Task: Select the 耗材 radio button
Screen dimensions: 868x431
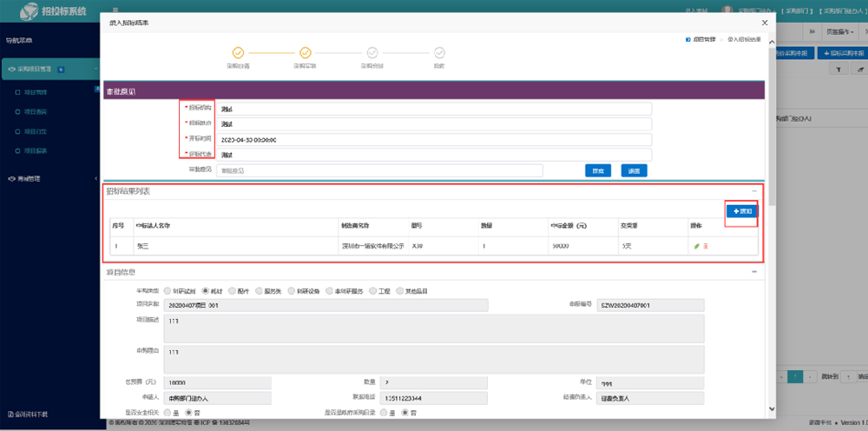Action: [x=206, y=291]
